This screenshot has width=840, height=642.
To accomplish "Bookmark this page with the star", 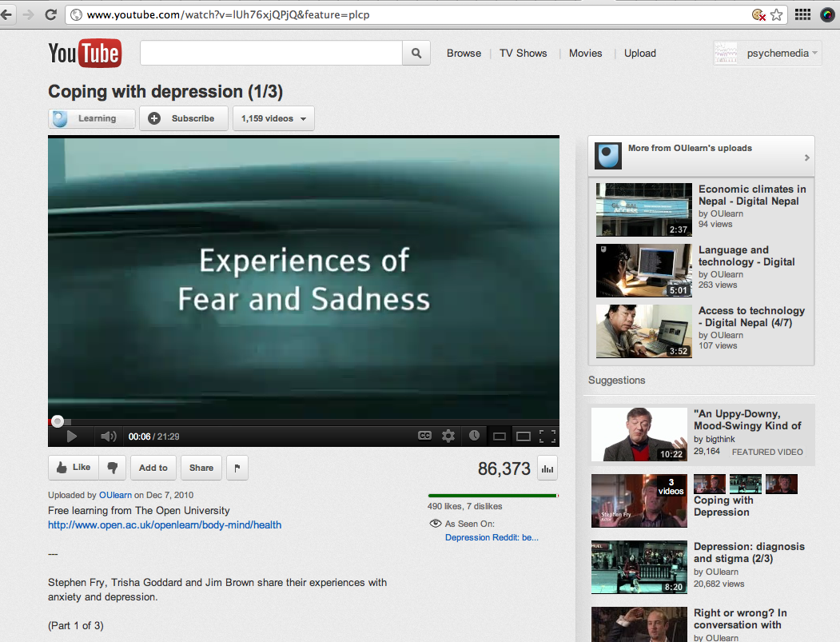I will (x=776, y=14).
